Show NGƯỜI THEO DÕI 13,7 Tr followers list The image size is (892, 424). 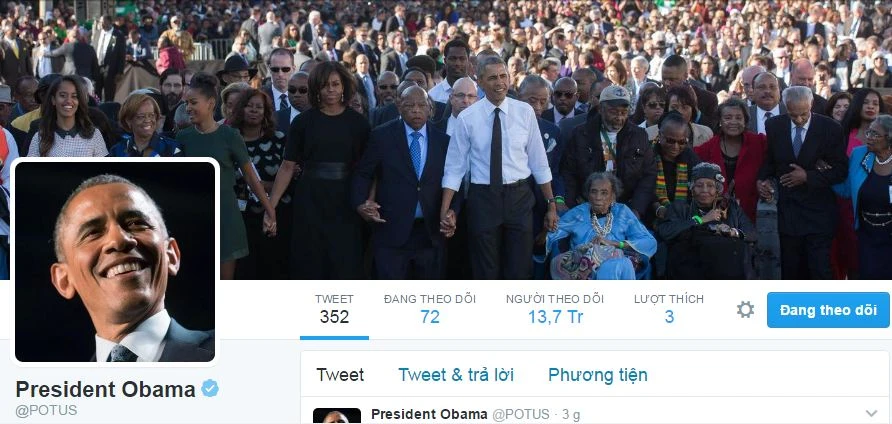(x=555, y=309)
